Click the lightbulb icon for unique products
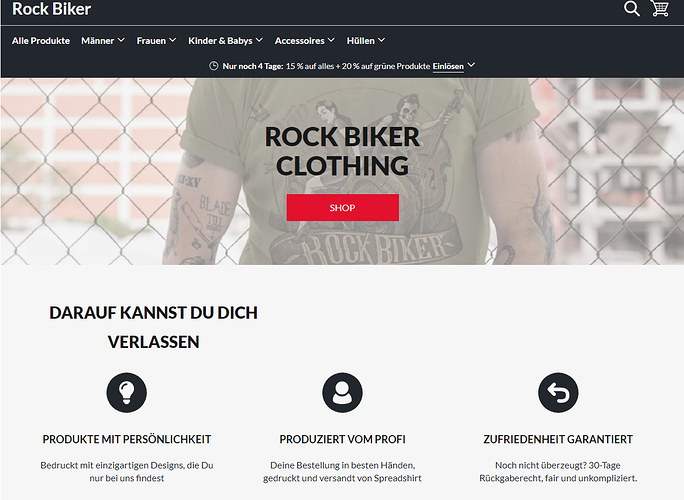Viewport: 684px width, 500px height. 127,392
